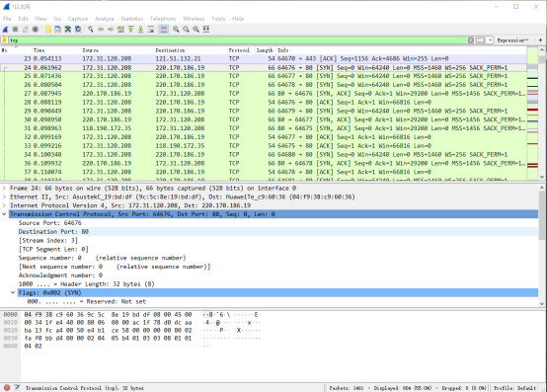The height and width of the screenshot is (392, 547).
Task: Click the Profile: Default status bar entry
Action: pyautogui.click(x=514, y=388)
